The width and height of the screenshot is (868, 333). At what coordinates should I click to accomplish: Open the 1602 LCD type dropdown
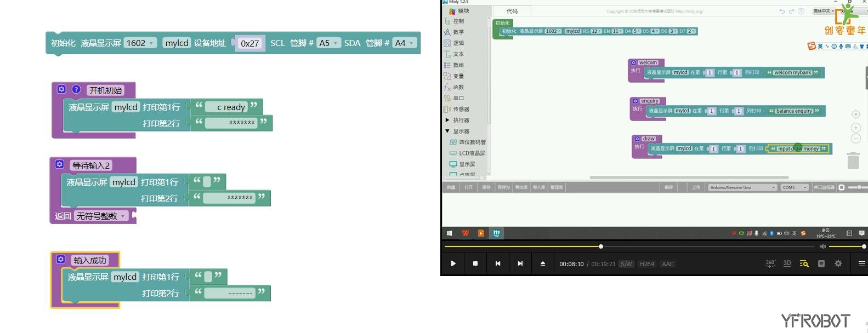pos(140,43)
